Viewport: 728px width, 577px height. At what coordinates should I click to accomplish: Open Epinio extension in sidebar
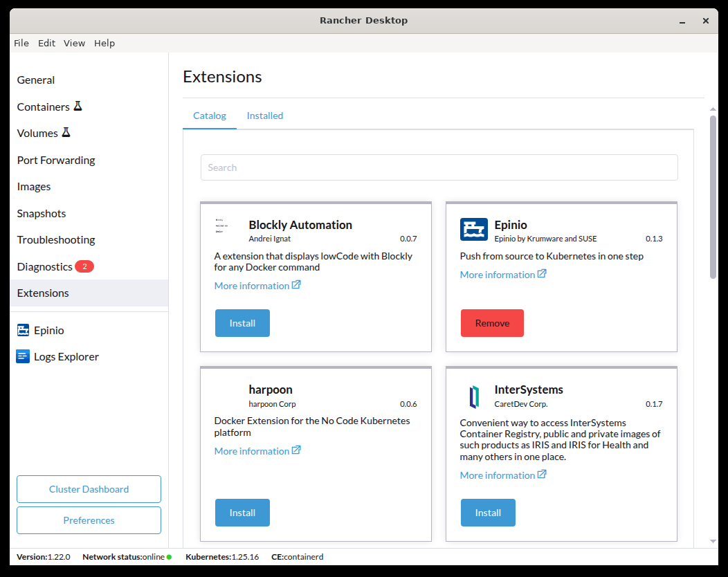[48, 331]
